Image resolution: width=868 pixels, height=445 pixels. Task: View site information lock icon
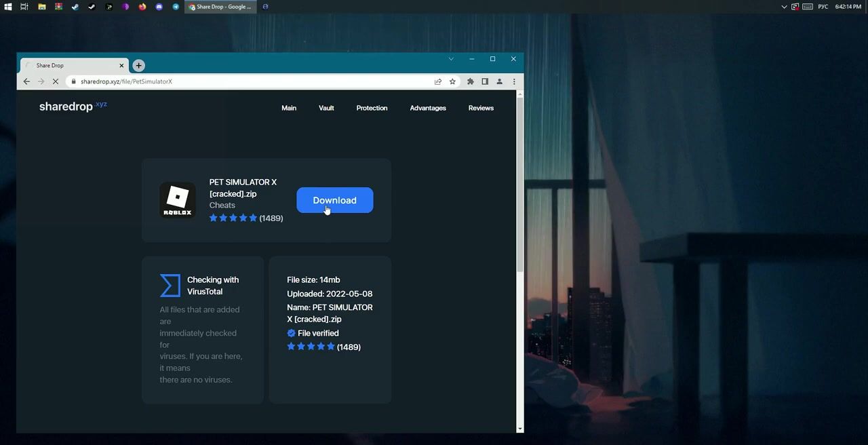pyautogui.click(x=73, y=81)
